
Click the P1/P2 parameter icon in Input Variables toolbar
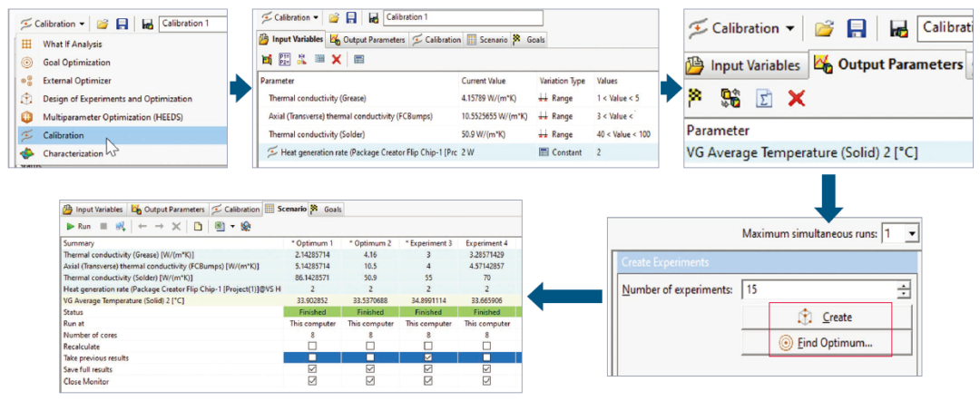pyautogui.click(x=284, y=59)
